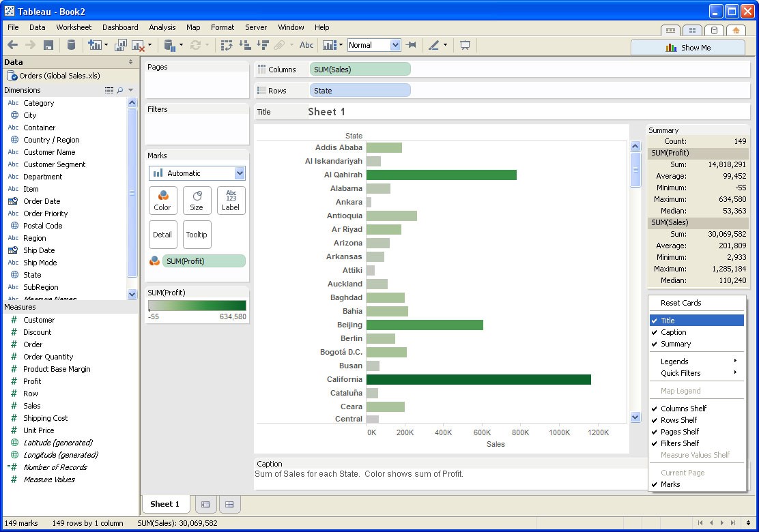Click the SUM(Profit) green color gradient legend
The height and width of the screenshot is (532, 759).
pyautogui.click(x=197, y=306)
